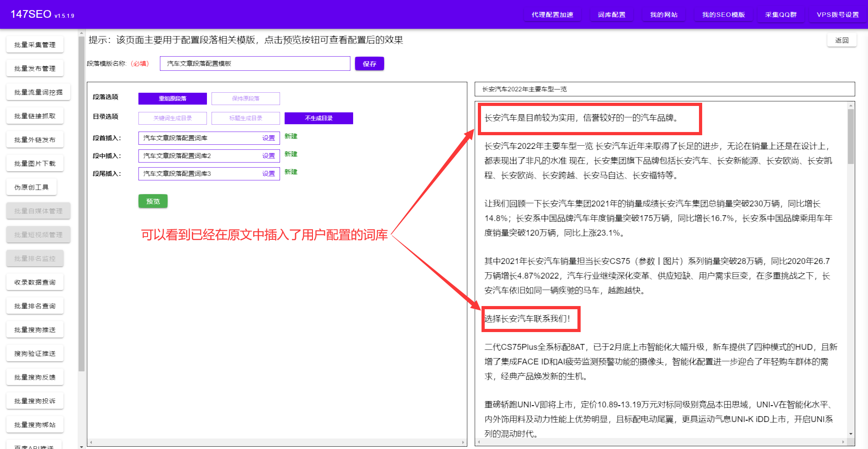Open the 段首插入 word library field
Screen dimensions: 868x449
coord(209,138)
